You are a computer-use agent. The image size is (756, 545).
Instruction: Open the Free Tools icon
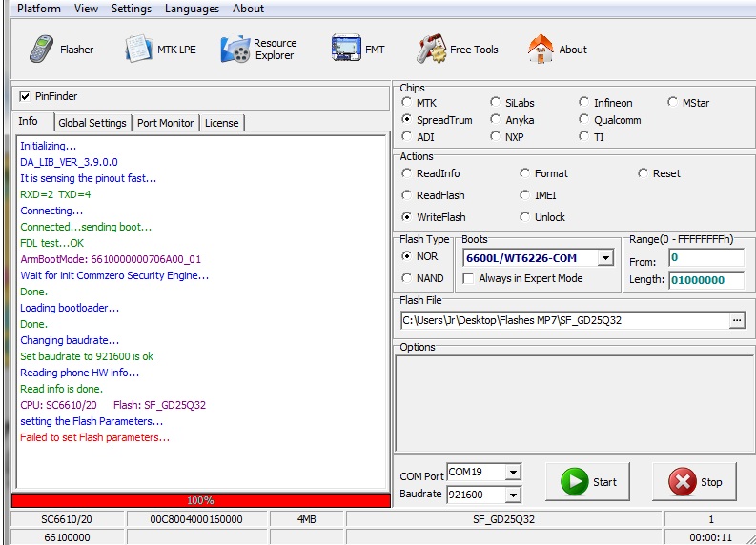coord(432,49)
